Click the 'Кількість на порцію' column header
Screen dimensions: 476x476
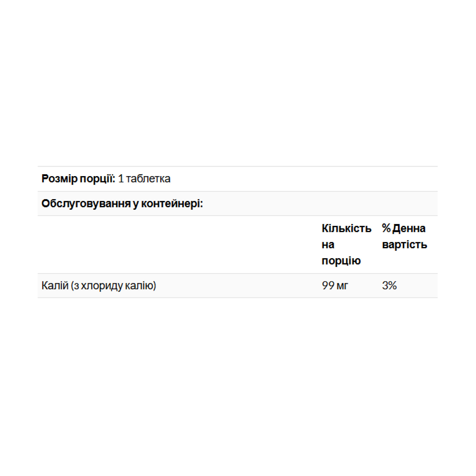click(x=346, y=244)
